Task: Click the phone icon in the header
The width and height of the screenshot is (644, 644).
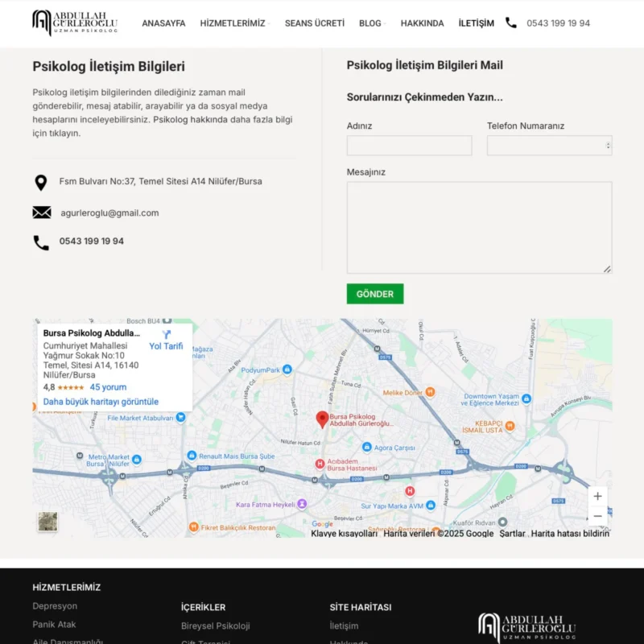Action: point(510,23)
